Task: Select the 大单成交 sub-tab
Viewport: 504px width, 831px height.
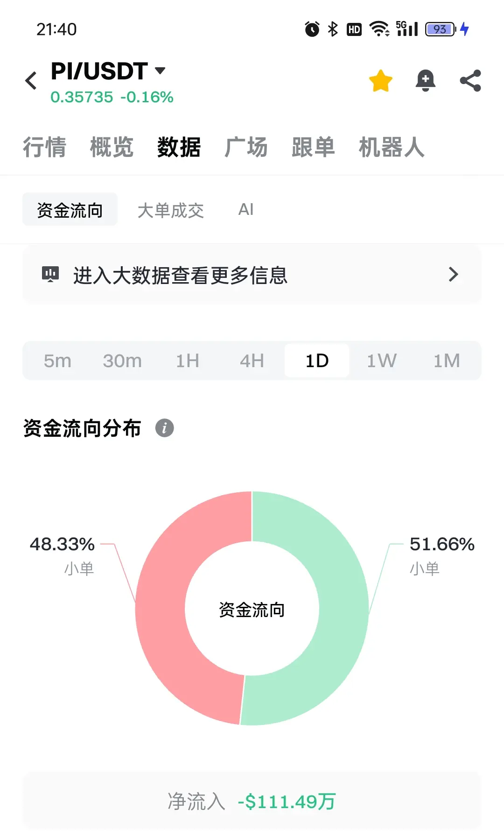Action: (171, 210)
